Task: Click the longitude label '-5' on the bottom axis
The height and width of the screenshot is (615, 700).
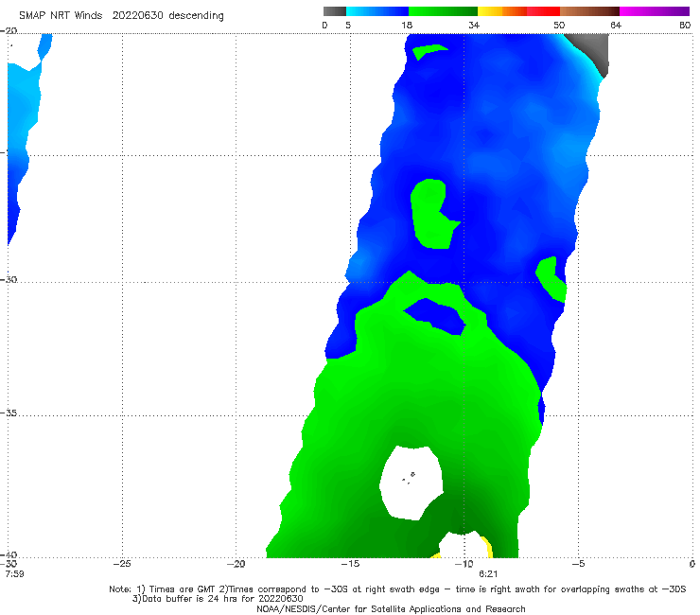Action: [x=578, y=564]
